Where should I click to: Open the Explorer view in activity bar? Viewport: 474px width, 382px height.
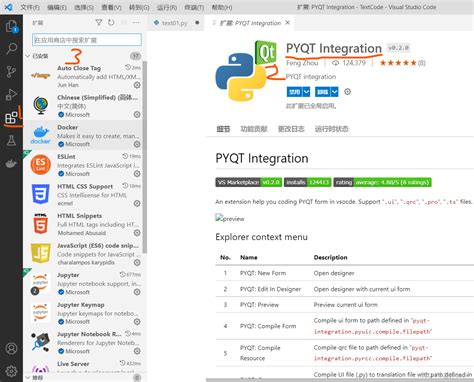click(11, 26)
